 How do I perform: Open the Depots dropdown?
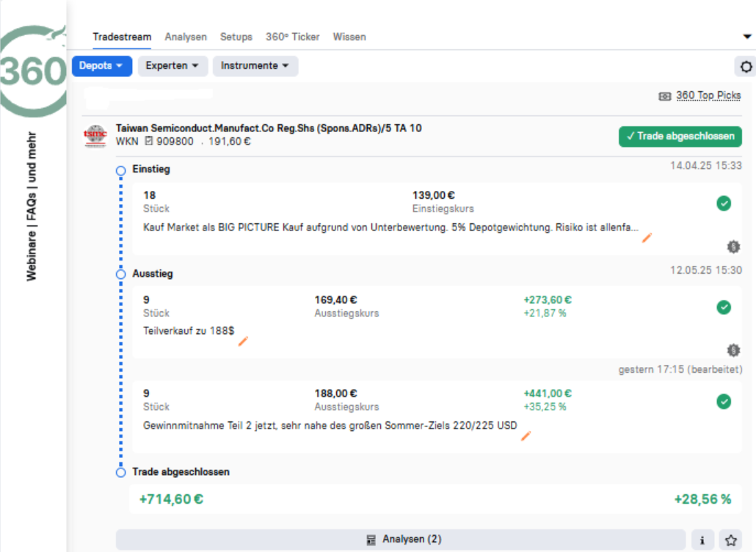click(102, 65)
